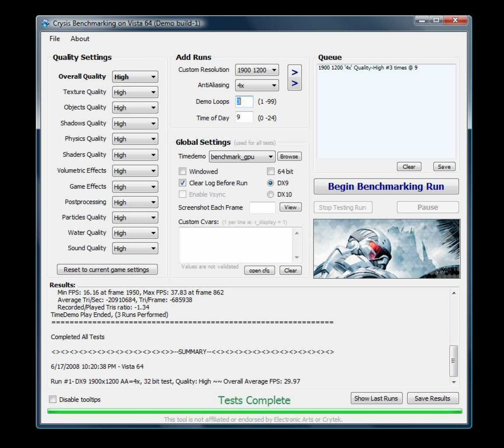Open the Particles Quality dropdown
This screenshot has width=504, height=448.
[x=135, y=217]
